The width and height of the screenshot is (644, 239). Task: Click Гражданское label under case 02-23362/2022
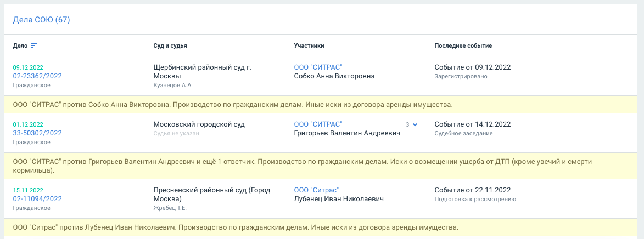(32, 86)
